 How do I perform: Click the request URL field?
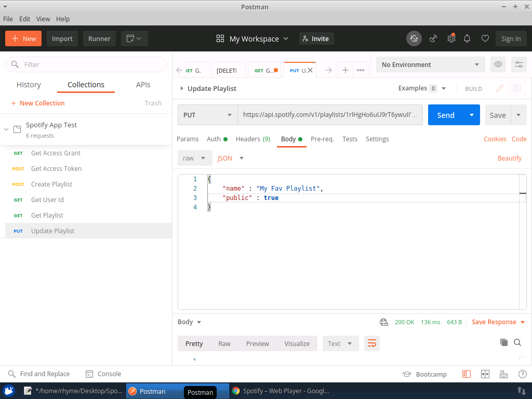[x=330, y=115]
